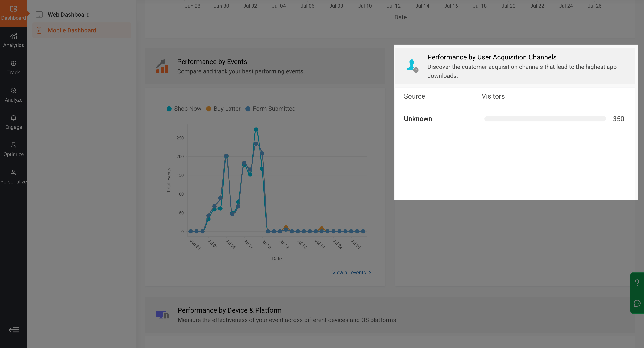Open the Analytics sidebar section

(x=13, y=40)
